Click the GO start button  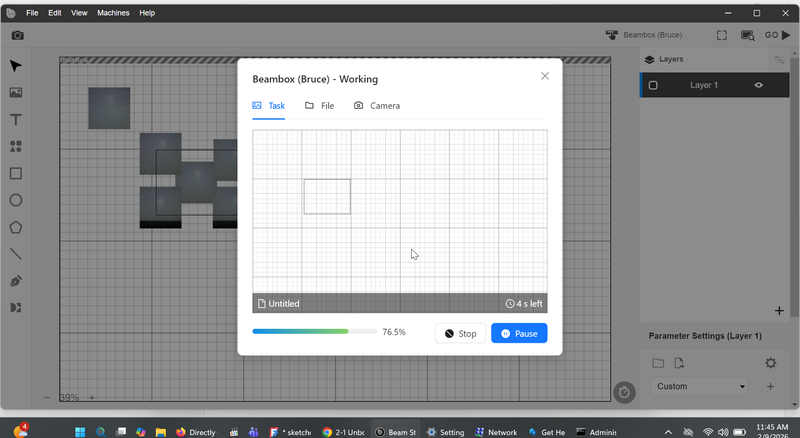[x=777, y=35]
